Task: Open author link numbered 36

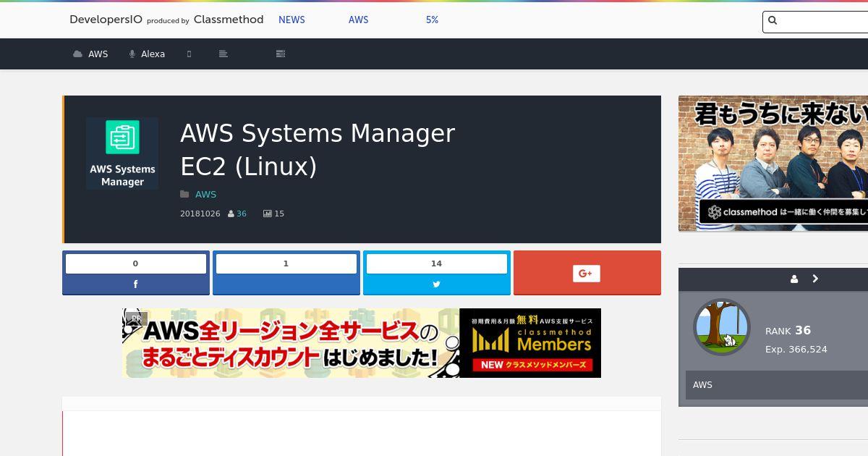Action: 242,214
